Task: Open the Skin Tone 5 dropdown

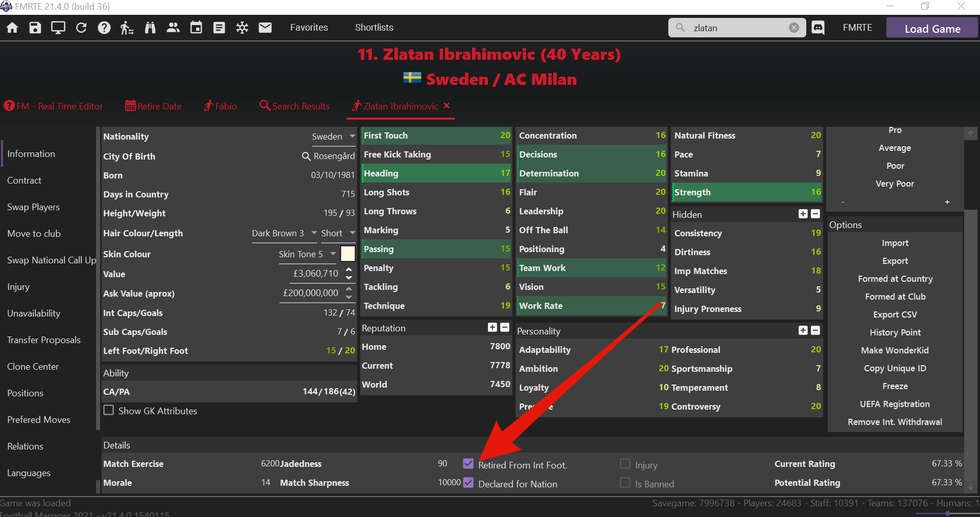Action: (x=308, y=254)
